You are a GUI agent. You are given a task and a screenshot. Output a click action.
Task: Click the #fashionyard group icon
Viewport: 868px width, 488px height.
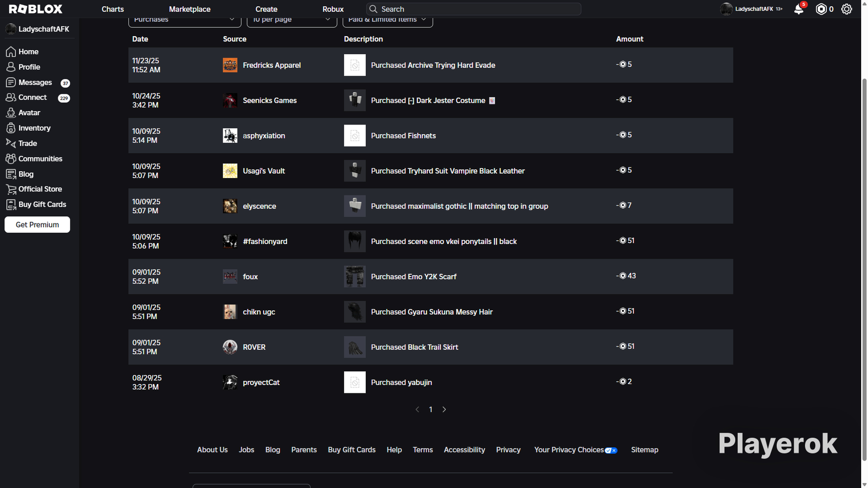tap(230, 241)
